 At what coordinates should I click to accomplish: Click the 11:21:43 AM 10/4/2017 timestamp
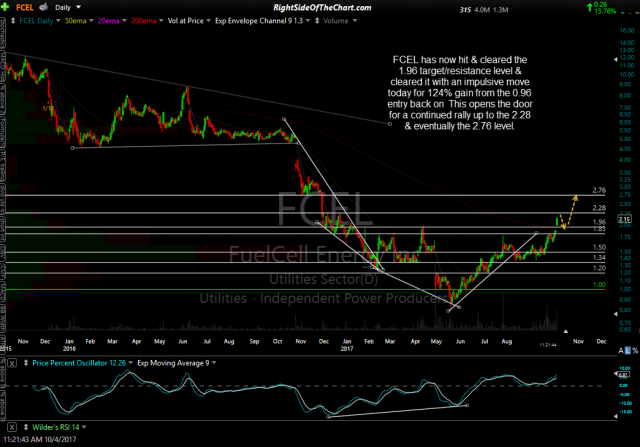pos(40,439)
